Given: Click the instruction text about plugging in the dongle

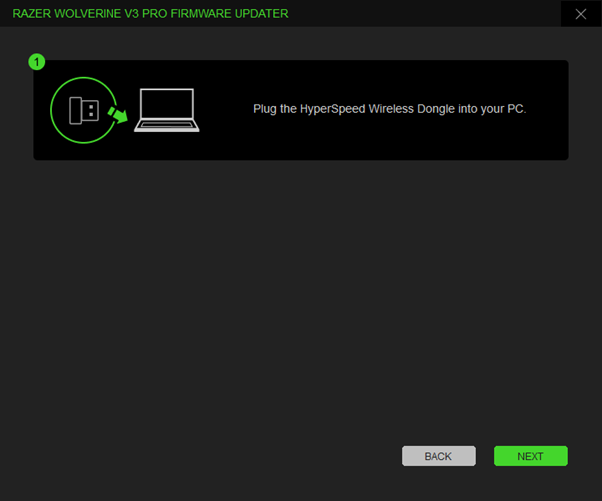Looking at the screenshot, I should pos(389,109).
